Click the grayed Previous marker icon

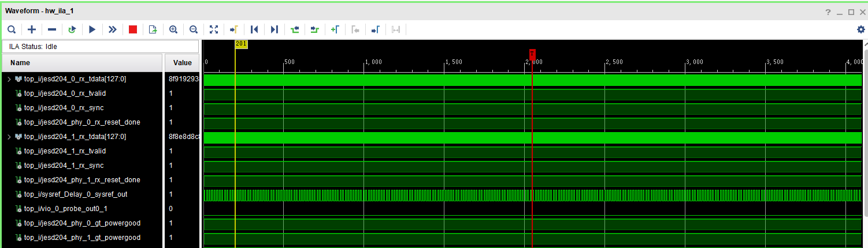click(x=355, y=29)
